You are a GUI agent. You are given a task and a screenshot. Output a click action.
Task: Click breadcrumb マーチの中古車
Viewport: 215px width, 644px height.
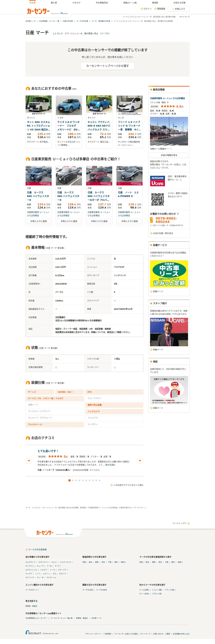pos(82,21)
